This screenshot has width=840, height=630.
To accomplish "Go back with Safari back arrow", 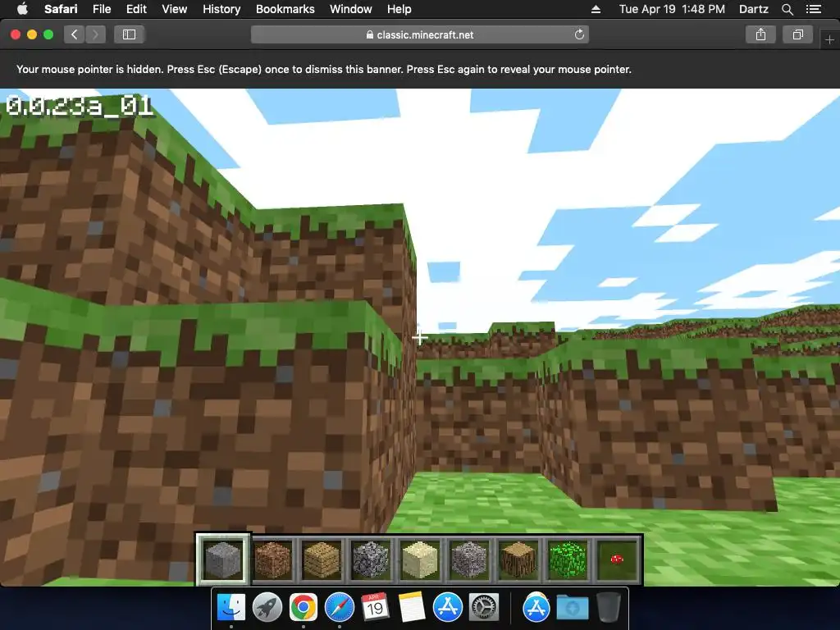I will pos(75,34).
